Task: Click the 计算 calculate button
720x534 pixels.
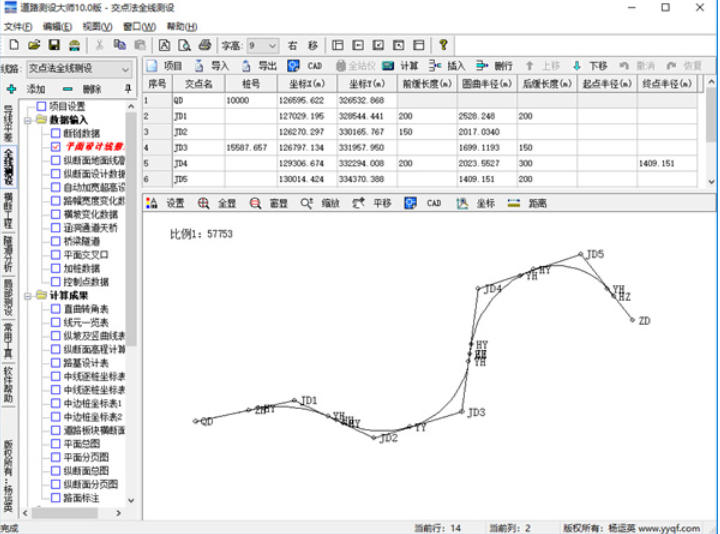Action: point(400,66)
